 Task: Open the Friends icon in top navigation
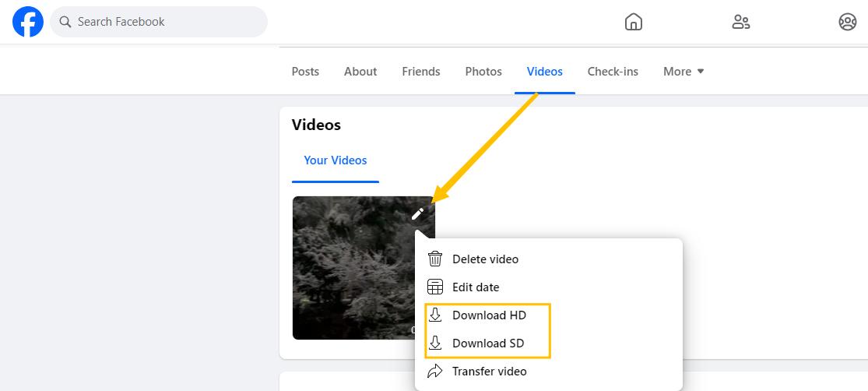pyautogui.click(x=740, y=22)
